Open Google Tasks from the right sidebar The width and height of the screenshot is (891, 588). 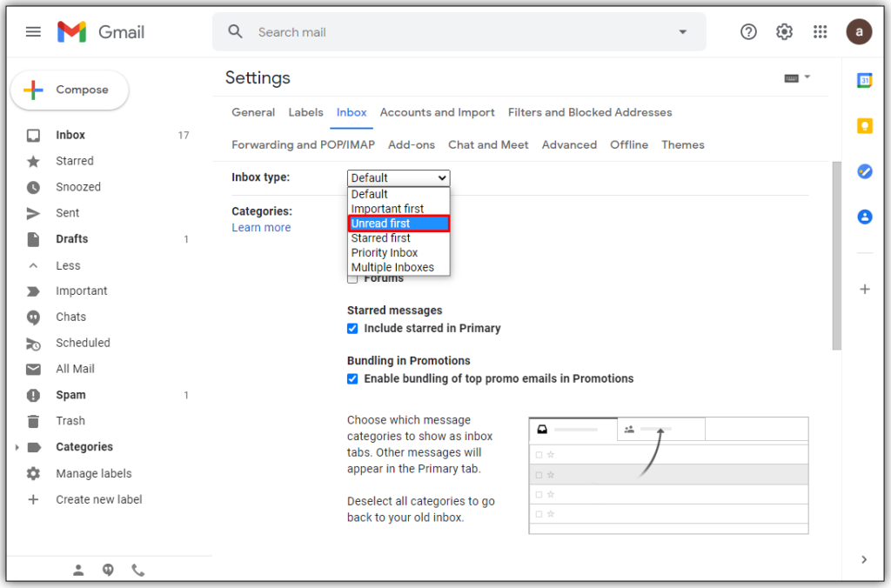point(864,171)
